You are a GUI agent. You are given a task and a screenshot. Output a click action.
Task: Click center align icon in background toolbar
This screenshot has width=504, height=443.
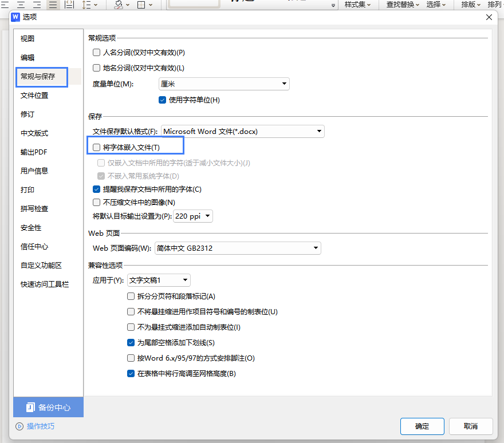(x=21, y=5)
